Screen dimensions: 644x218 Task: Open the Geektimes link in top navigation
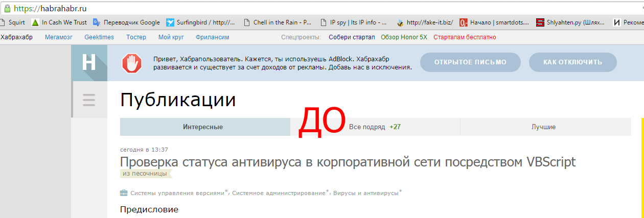pos(99,37)
